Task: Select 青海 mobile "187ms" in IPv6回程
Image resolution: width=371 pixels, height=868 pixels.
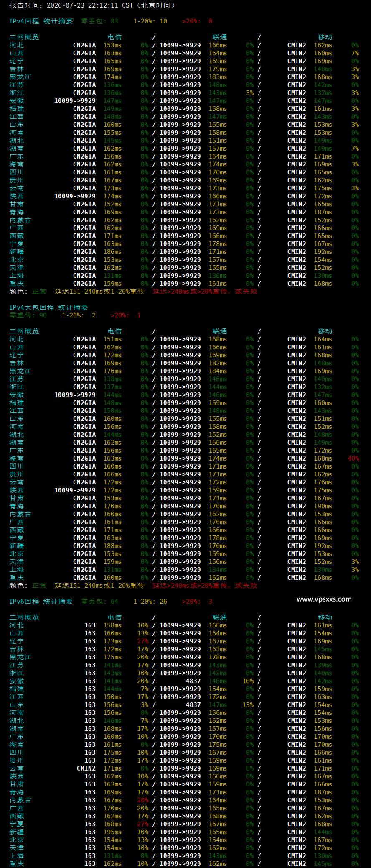Action: coord(323,792)
